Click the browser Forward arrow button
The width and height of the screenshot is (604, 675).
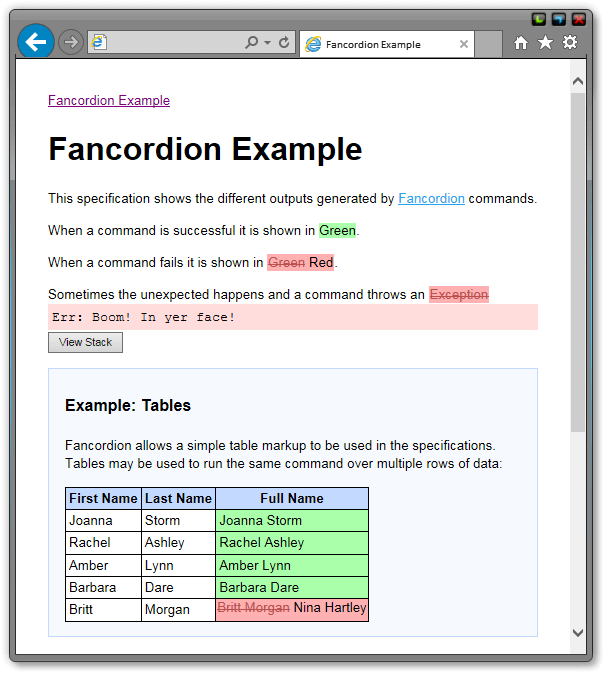click(x=71, y=42)
